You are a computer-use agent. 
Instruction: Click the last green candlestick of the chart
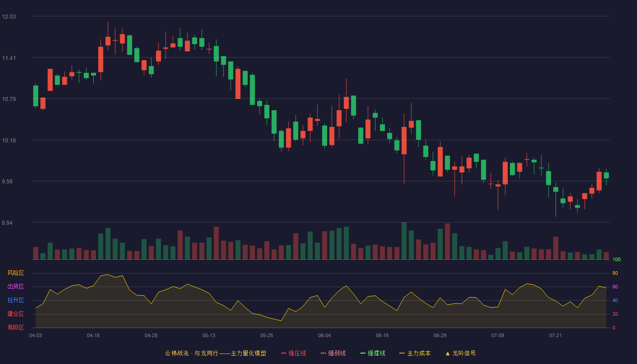606,175
